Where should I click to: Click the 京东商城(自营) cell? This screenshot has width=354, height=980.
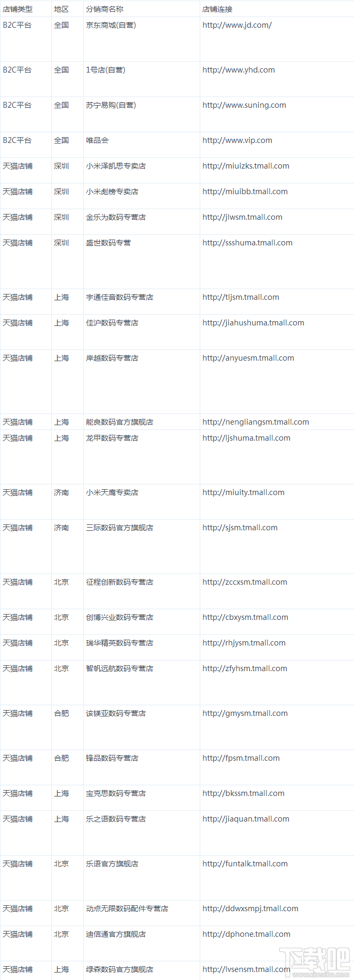111,25
